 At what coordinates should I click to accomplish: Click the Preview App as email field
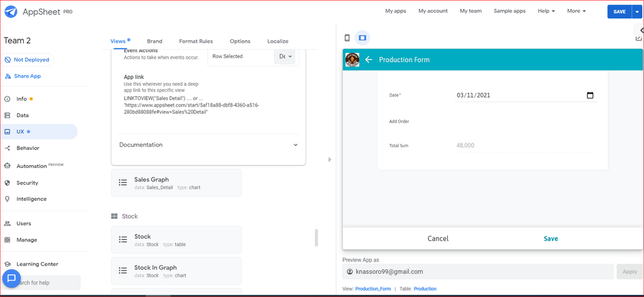[478, 272]
